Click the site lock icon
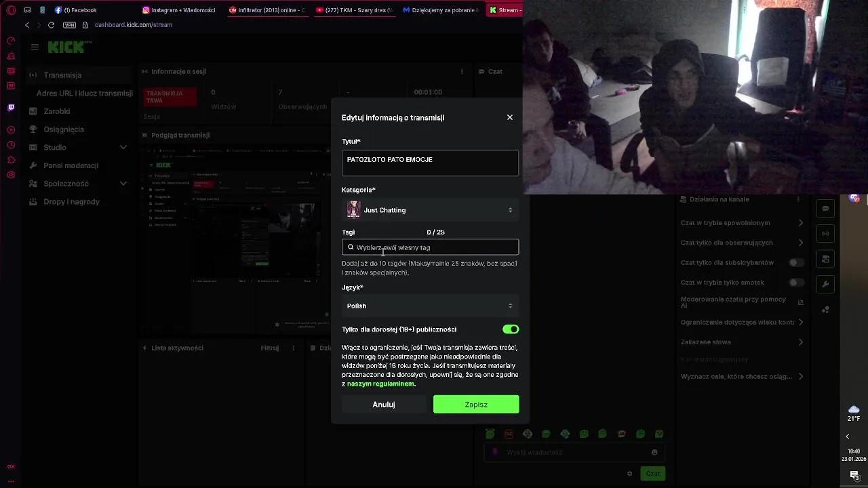 pos(85,25)
